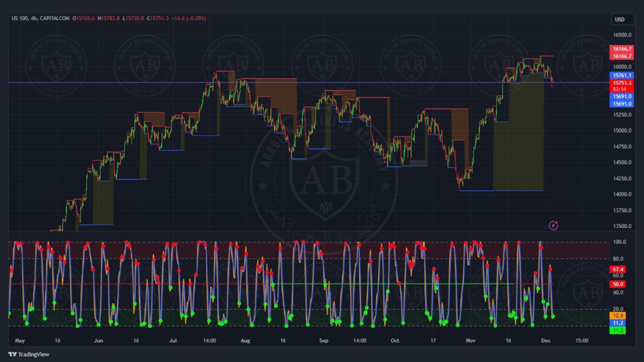
Task: Click the red 15751.3 current price label
Action: (x=622, y=83)
